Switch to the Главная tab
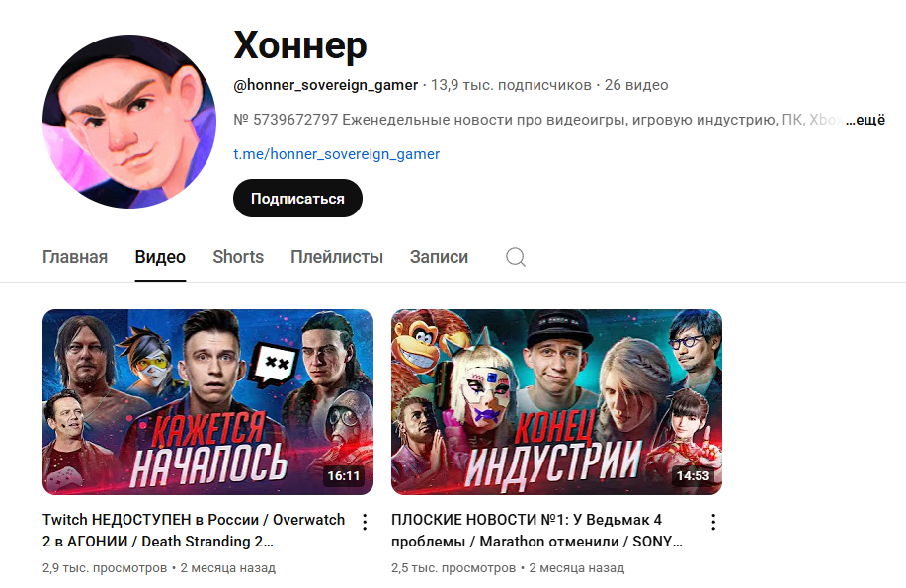This screenshot has height=588, width=906. pos(75,257)
